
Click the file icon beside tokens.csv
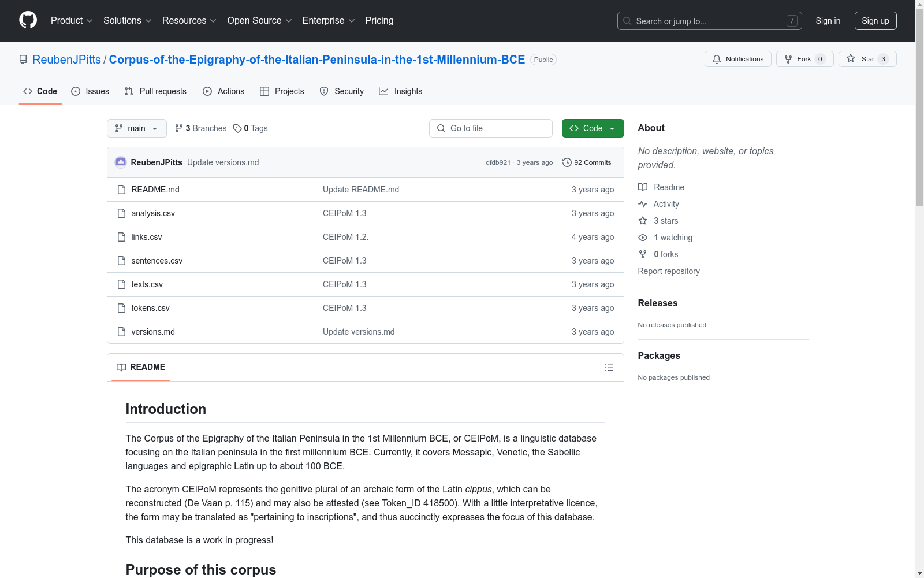[121, 308]
